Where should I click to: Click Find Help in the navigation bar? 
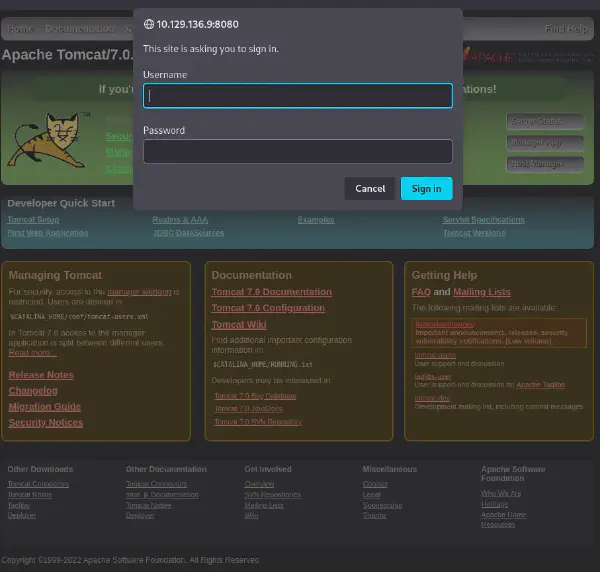pyautogui.click(x=566, y=29)
